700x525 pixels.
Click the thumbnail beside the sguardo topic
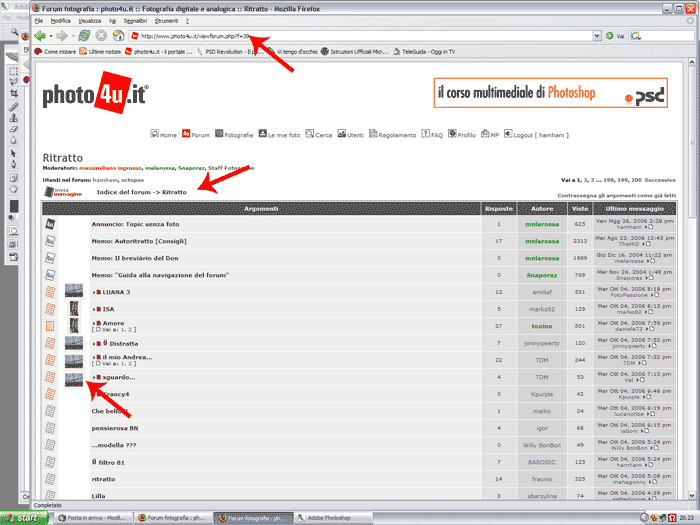tap(73, 377)
